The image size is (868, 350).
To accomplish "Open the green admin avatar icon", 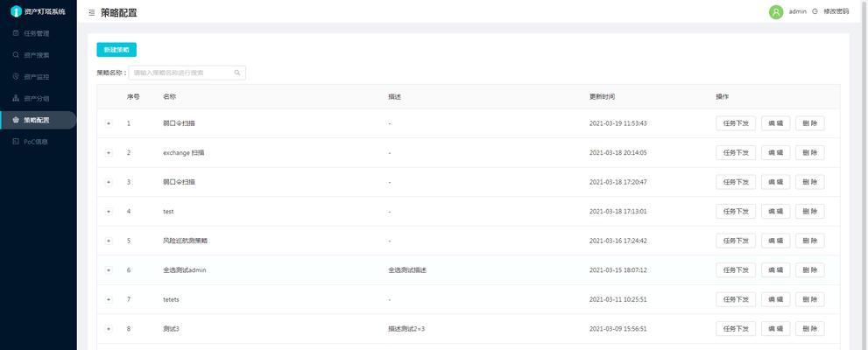I will coord(776,11).
